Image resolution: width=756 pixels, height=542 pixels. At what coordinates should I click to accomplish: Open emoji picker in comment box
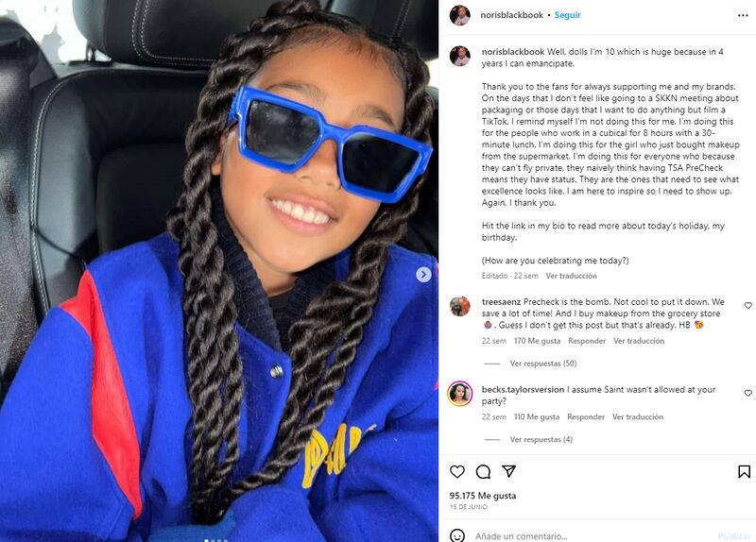pyautogui.click(x=457, y=535)
